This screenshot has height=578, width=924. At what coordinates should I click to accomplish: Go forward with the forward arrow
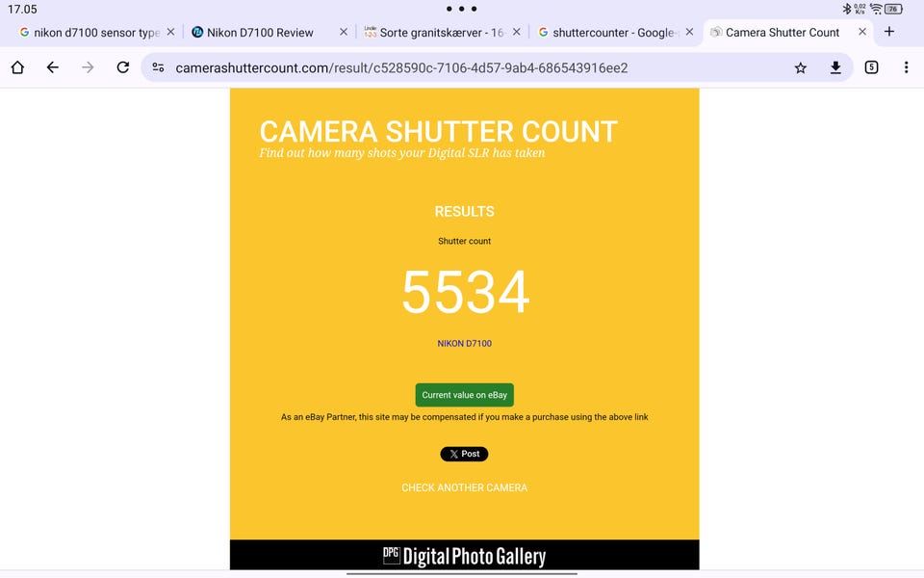[88, 67]
